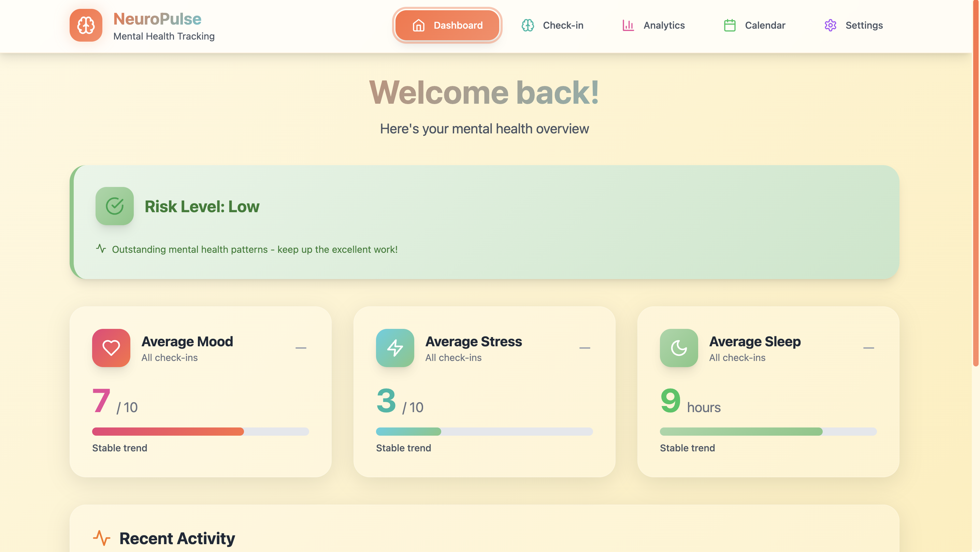Viewport: 980px width, 552px height.
Task: Open the Dashboard tab
Action: pyautogui.click(x=447, y=25)
